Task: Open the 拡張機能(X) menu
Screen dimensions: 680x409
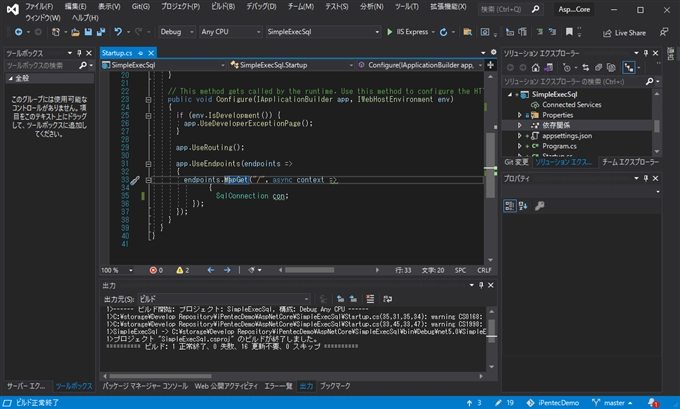Action: tap(448, 7)
